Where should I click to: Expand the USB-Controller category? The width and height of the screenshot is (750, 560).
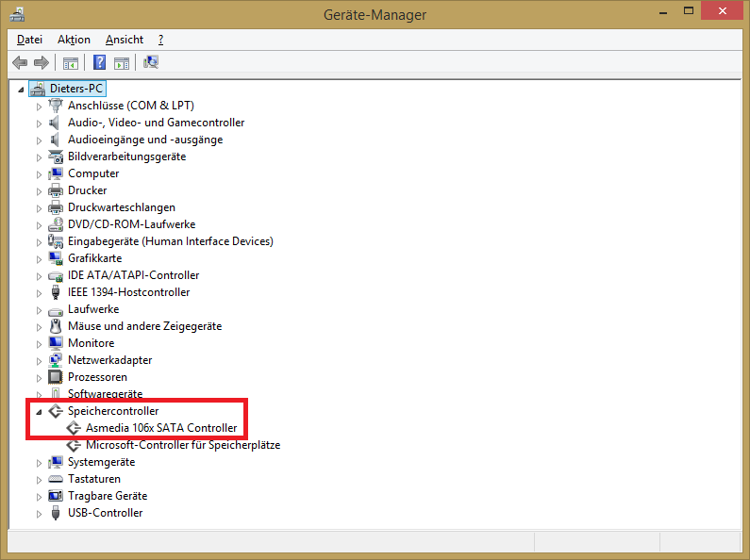[40, 514]
